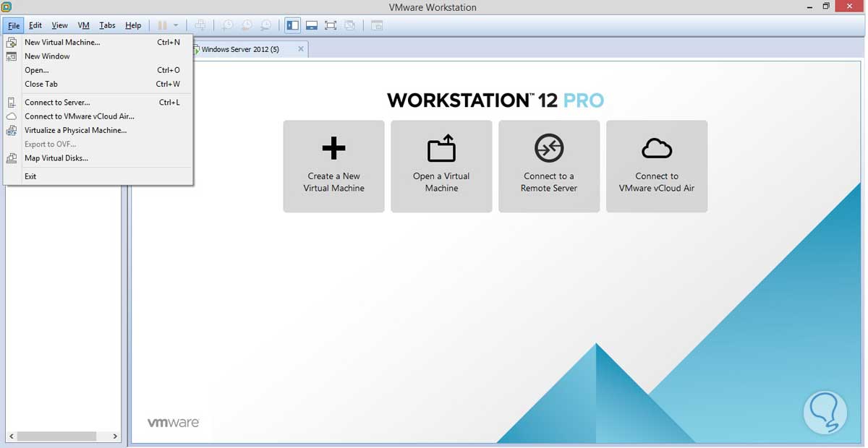The width and height of the screenshot is (868, 448).
Task: Click the Connect to VMware vCloud Air tile
Action: coord(657,166)
